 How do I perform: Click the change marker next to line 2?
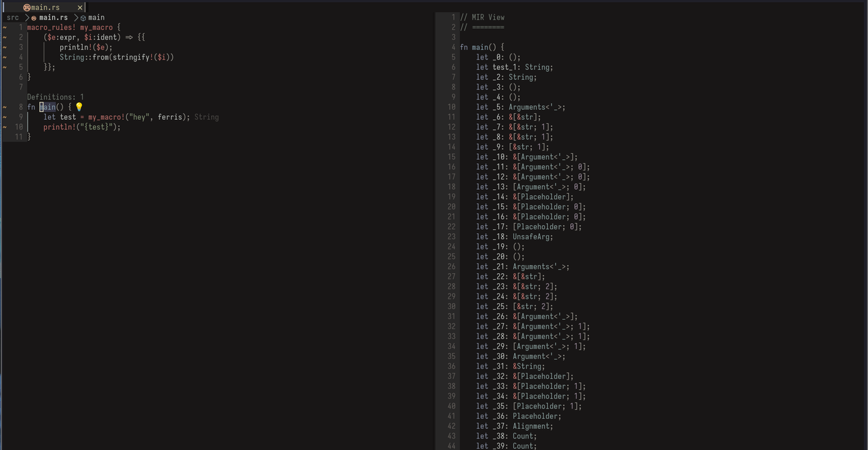(x=5, y=37)
